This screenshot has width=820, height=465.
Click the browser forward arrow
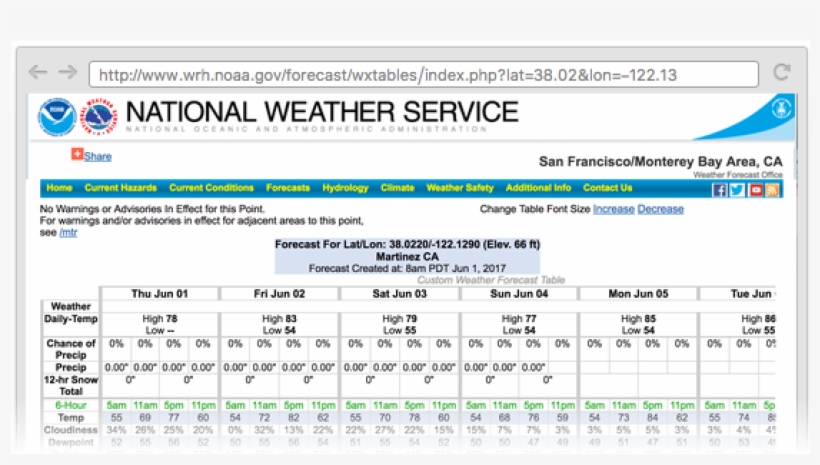(x=67, y=72)
